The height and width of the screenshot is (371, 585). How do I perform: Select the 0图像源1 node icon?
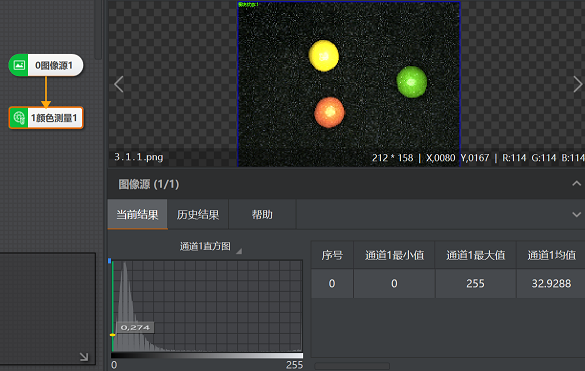pos(19,65)
